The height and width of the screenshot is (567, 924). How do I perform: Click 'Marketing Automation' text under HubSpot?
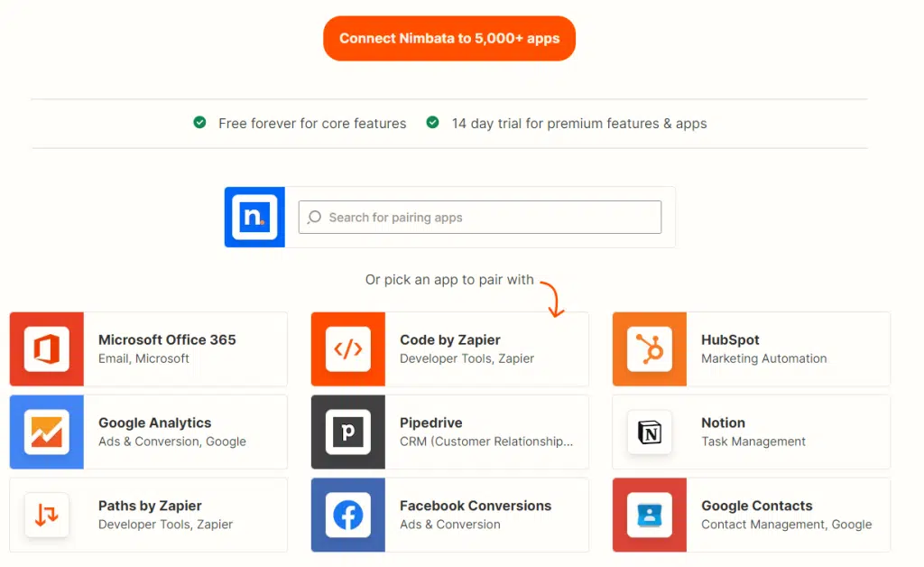pyautogui.click(x=763, y=358)
